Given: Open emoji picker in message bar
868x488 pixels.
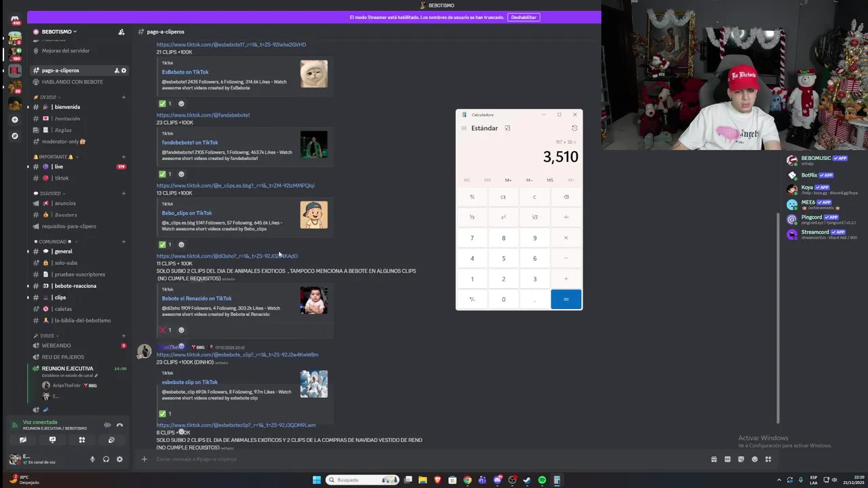Looking at the screenshot, I should (x=754, y=460).
